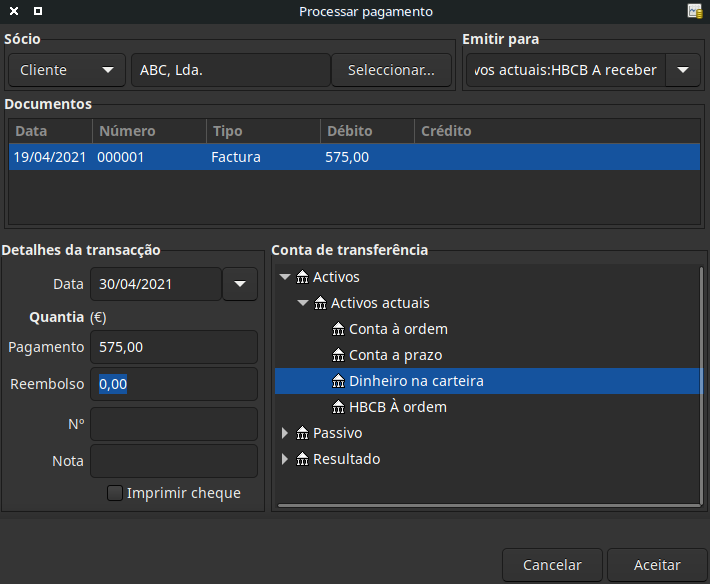The image size is (710, 584).
Task: Expand the Passivo account tree
Action: (x=285, y=433)
